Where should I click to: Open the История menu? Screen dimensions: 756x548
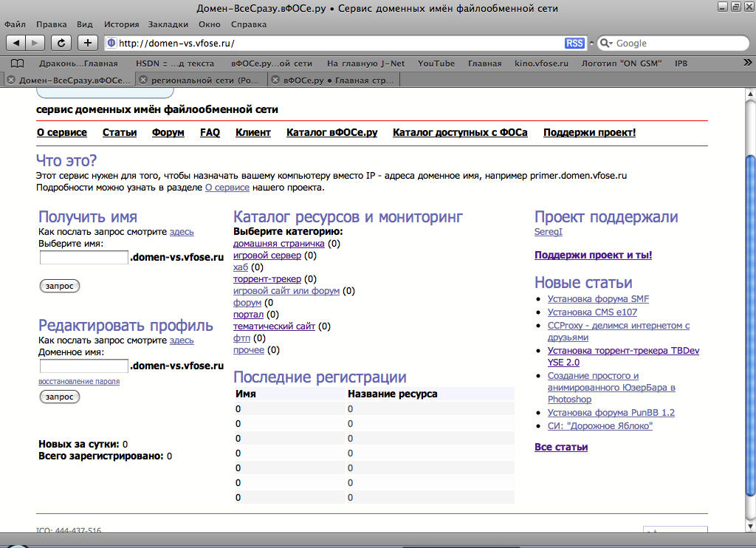(121, 24)
